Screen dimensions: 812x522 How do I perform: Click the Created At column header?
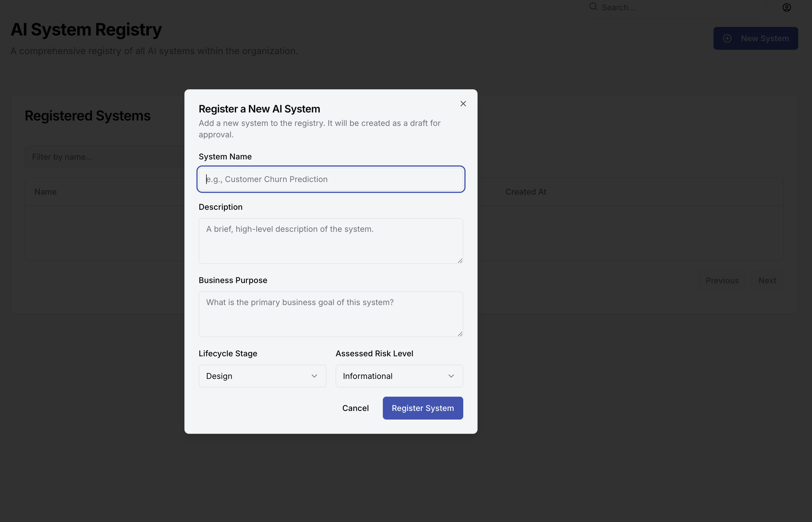[525, 192]
